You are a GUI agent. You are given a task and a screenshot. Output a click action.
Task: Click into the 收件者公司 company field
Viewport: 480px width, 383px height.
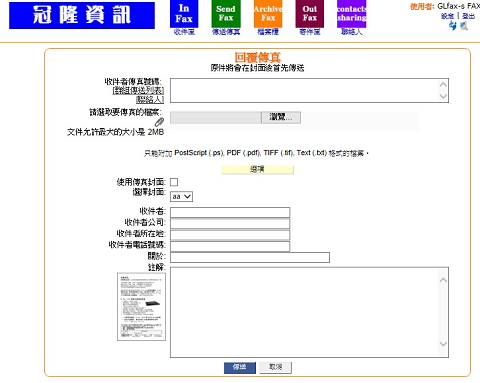230,223
